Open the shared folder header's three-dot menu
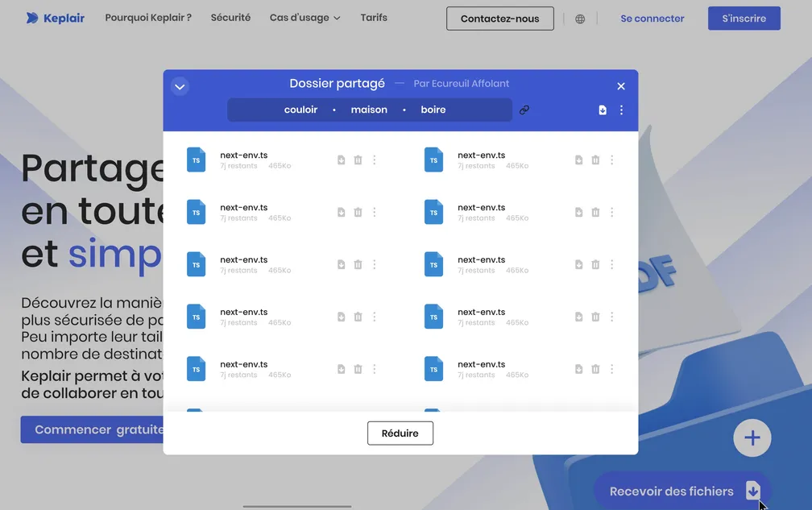 click(x=621, y=110)
